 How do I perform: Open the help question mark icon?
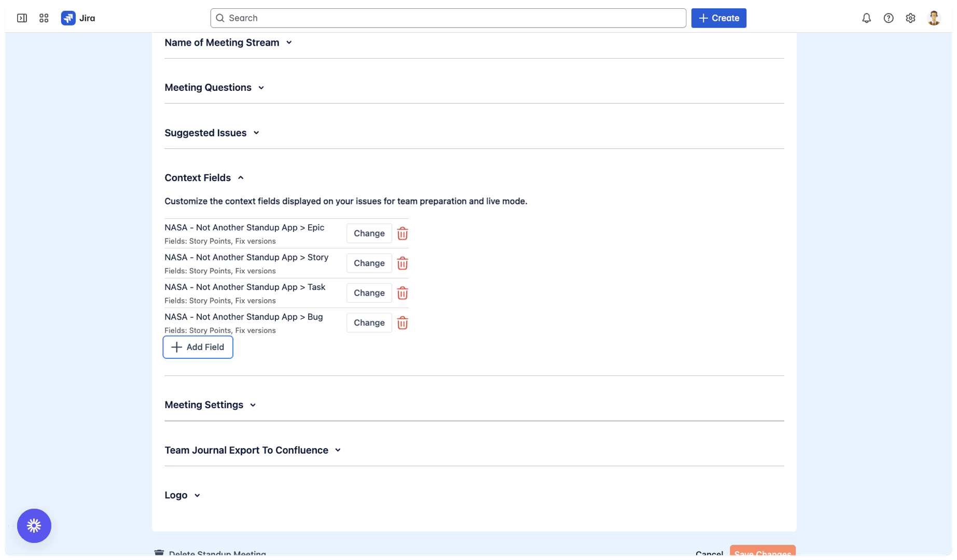pos(889,18)
